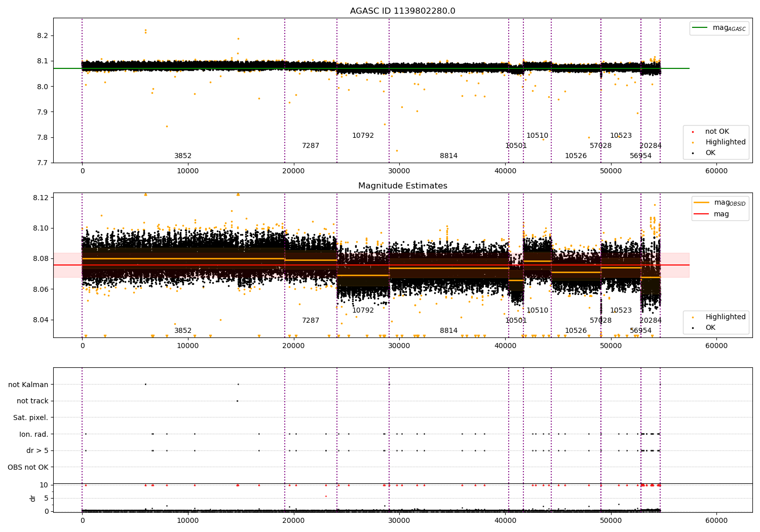Click OBSID label 7287 in Magnitude Estimates plot
Screen dimensions: 760x532
coord(311,321)
